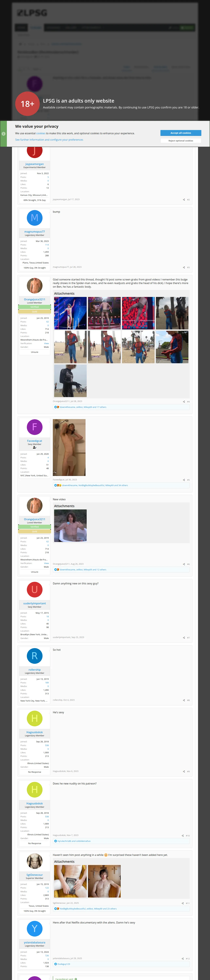This screenshot has width=210, height=980.
Task: Share post #4 using its share icon
Action: coord(184,402)
